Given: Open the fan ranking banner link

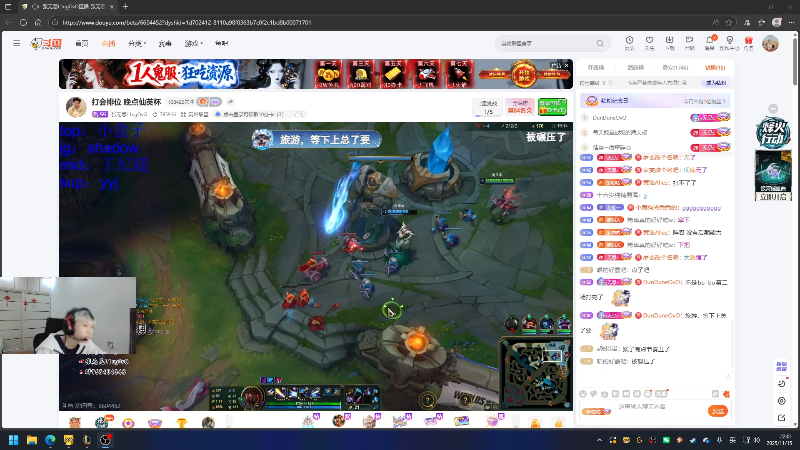Looking at the screenshot, I should pyautogui.click(x=655, y=101).
